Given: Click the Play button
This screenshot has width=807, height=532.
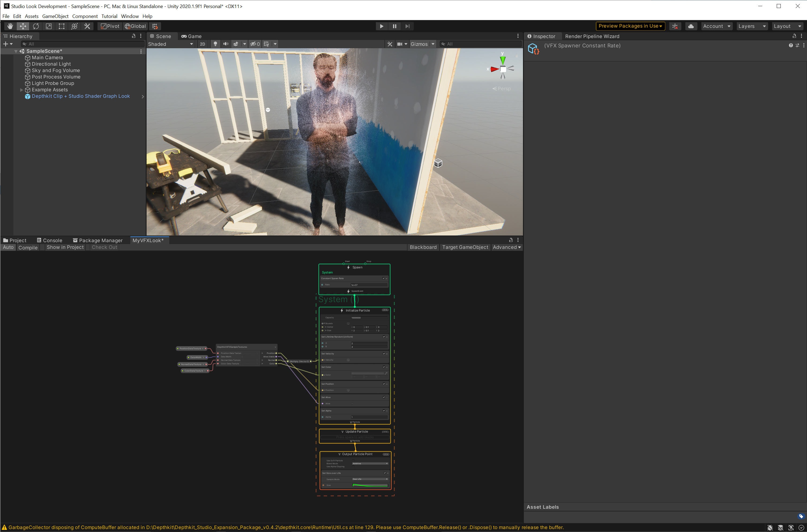Looking at the screenshot, I should pyautogui.click(x=382, y=26).
